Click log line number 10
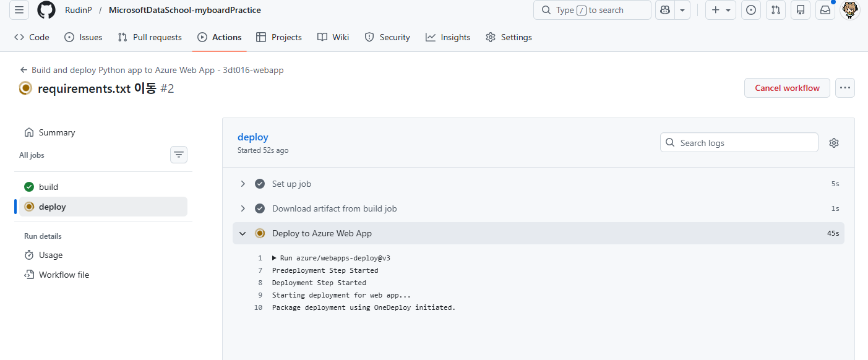 pyautogui.click(x=258, y=307)
